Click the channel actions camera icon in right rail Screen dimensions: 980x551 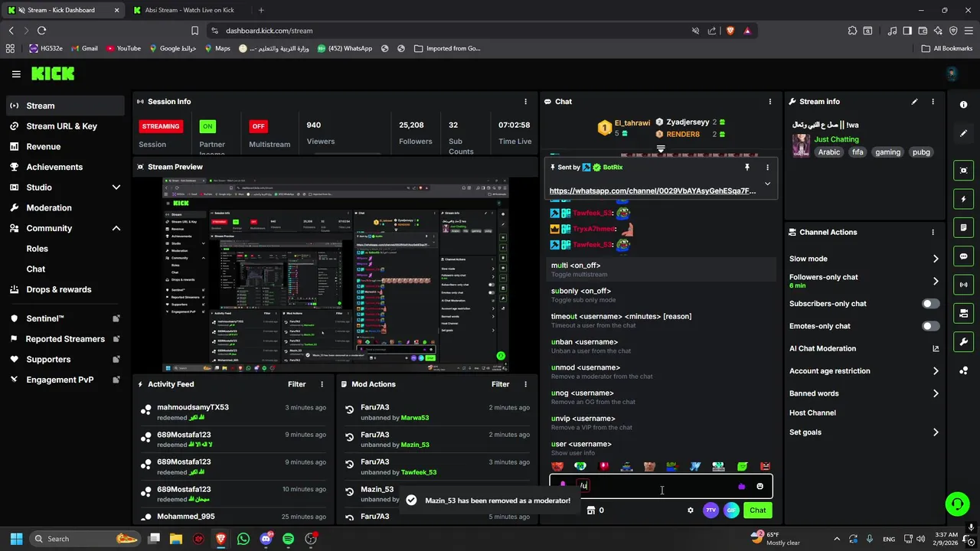pyautogui.click(x=964, y=313)
